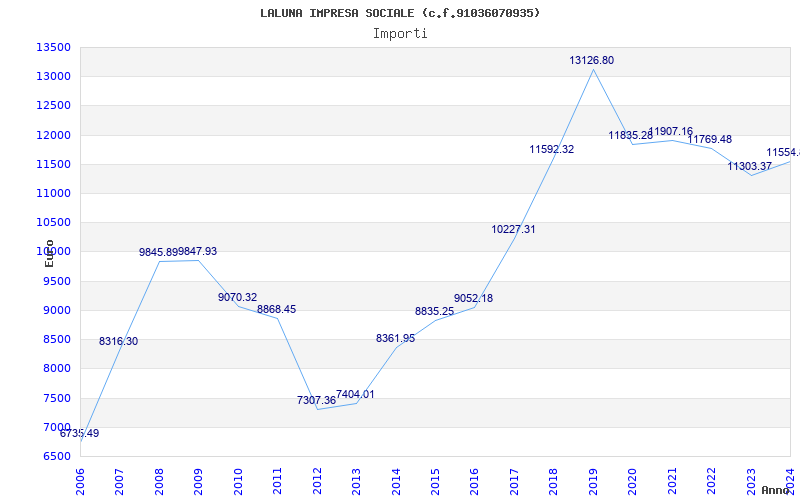Click the data label 6735.49
Image resolution: width=800 pixels, height=500 pixels.
coord(80,434)
